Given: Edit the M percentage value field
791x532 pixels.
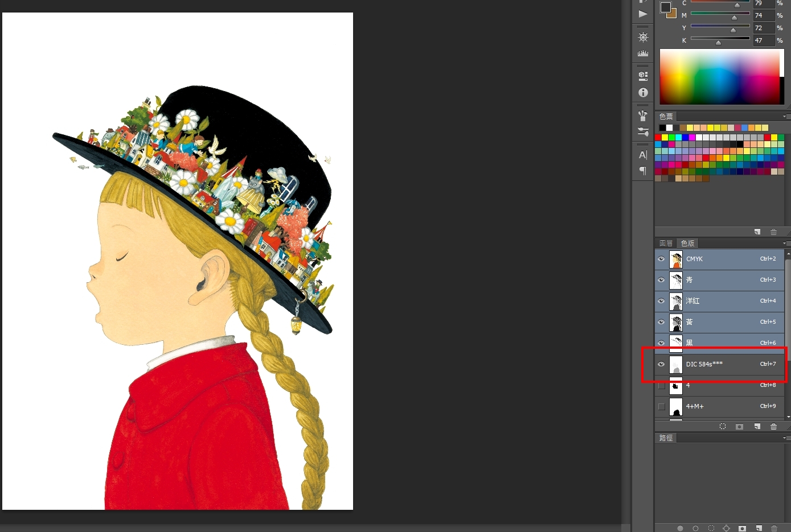Looking at the screenshot, I should pos(763,15).
